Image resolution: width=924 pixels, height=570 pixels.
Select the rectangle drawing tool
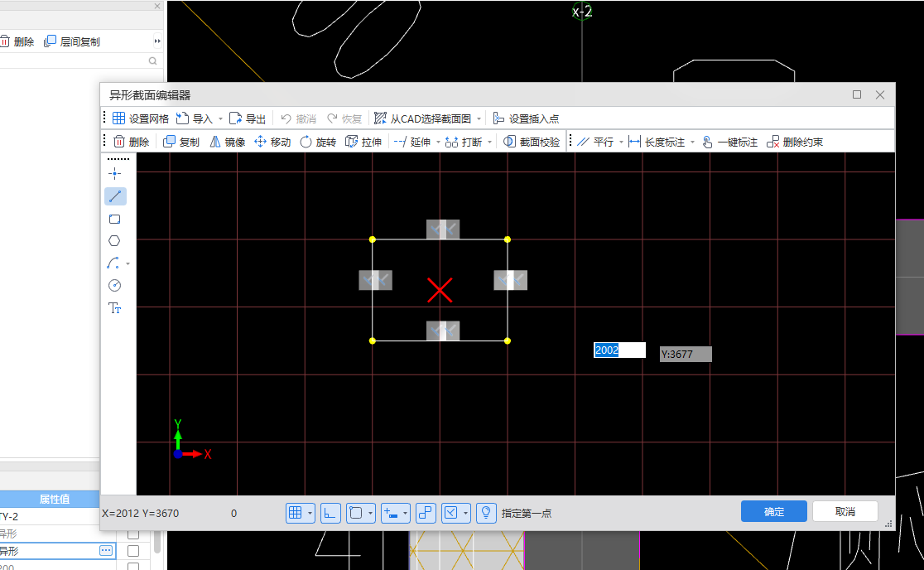point(115,220)
